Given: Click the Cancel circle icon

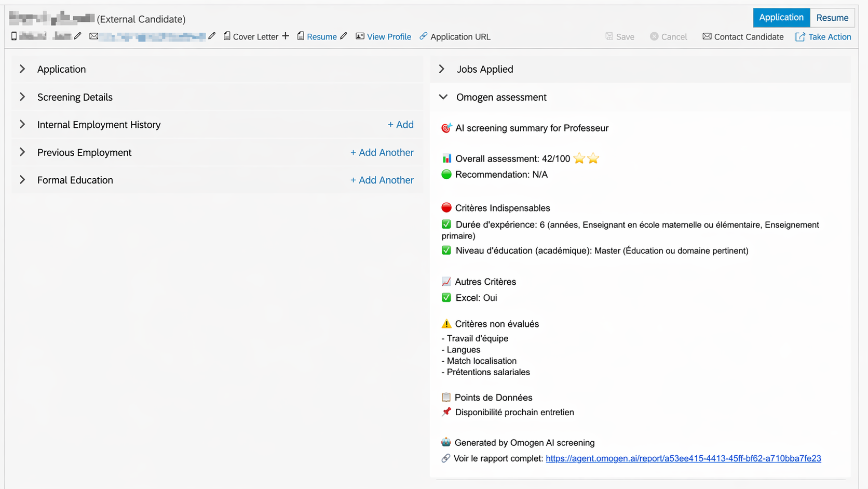Looking at the screenshot, I should [x=654, y=36].
